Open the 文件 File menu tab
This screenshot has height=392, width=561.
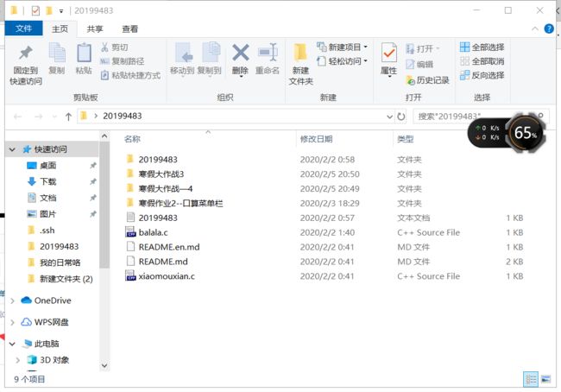[x=23, y=28]
